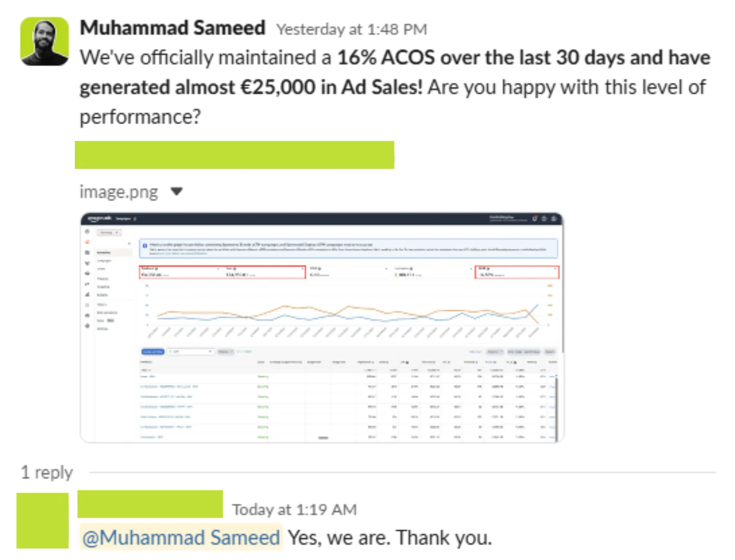Click the info icon inside the blue banner
This screenshot has height=560, width=735.
[x=145, y=245]
